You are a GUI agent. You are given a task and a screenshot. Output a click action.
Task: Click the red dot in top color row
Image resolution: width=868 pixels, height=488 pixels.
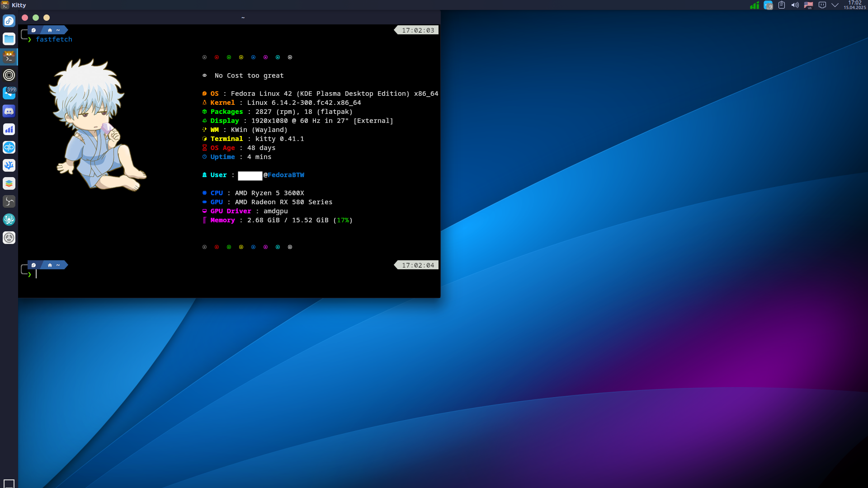click(217, 57)
